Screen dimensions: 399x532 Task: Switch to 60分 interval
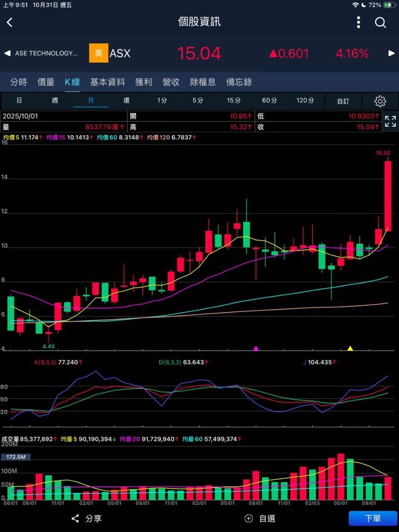click(269, 101)
